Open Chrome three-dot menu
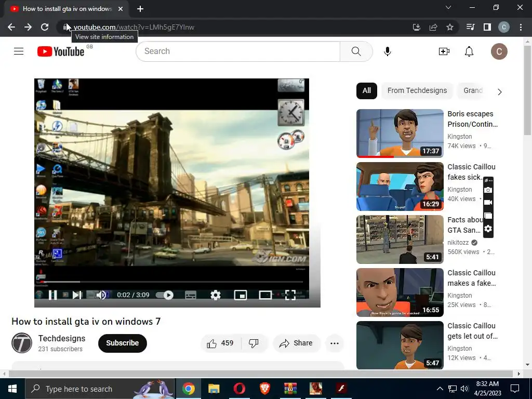Image resolution: width=532 pixels, height=399 pixels. [521, 27]
